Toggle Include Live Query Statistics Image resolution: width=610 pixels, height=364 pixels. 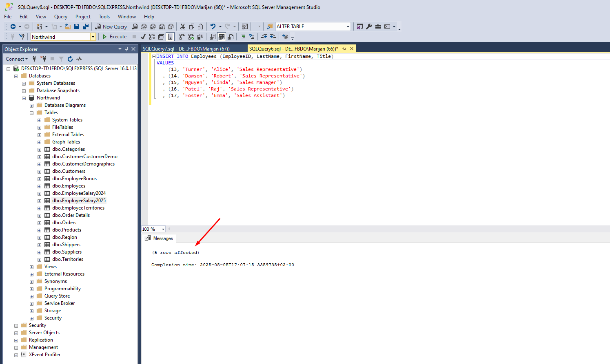tap(191, 37)
